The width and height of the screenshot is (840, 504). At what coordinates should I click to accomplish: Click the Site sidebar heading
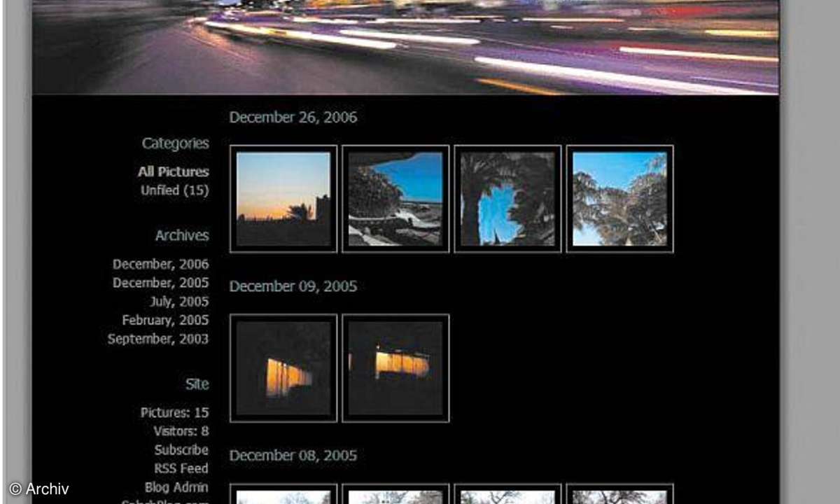click(197, 384)
